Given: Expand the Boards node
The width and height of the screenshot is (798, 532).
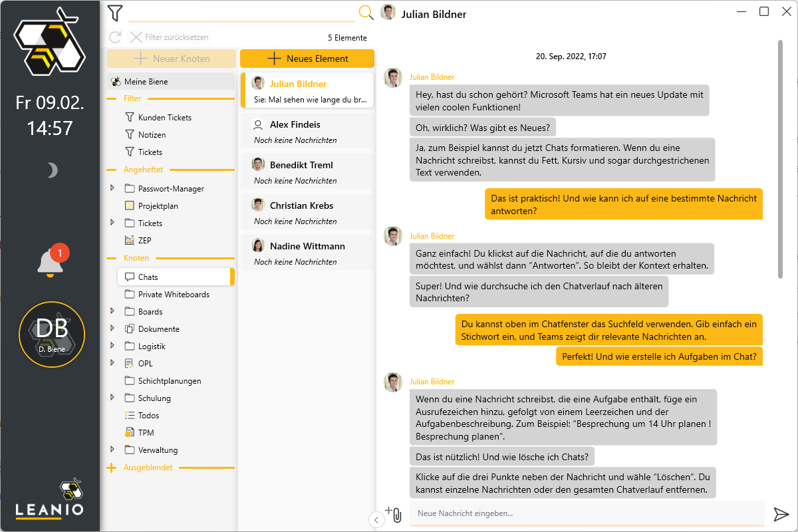Looking at the screenshot, I should coord(112,312).
